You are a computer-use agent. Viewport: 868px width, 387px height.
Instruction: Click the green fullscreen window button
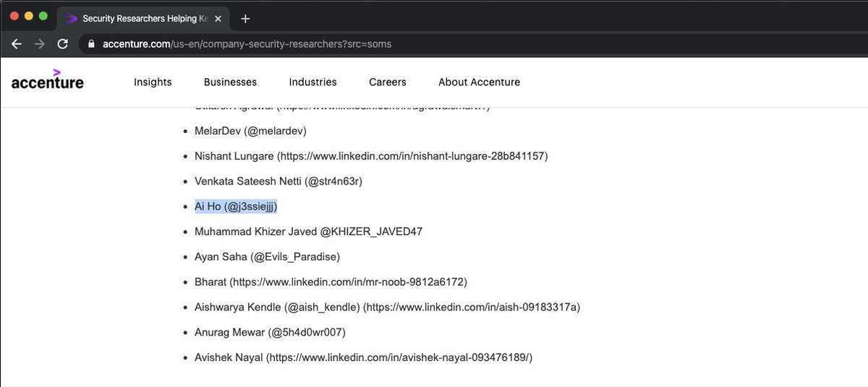43,16
